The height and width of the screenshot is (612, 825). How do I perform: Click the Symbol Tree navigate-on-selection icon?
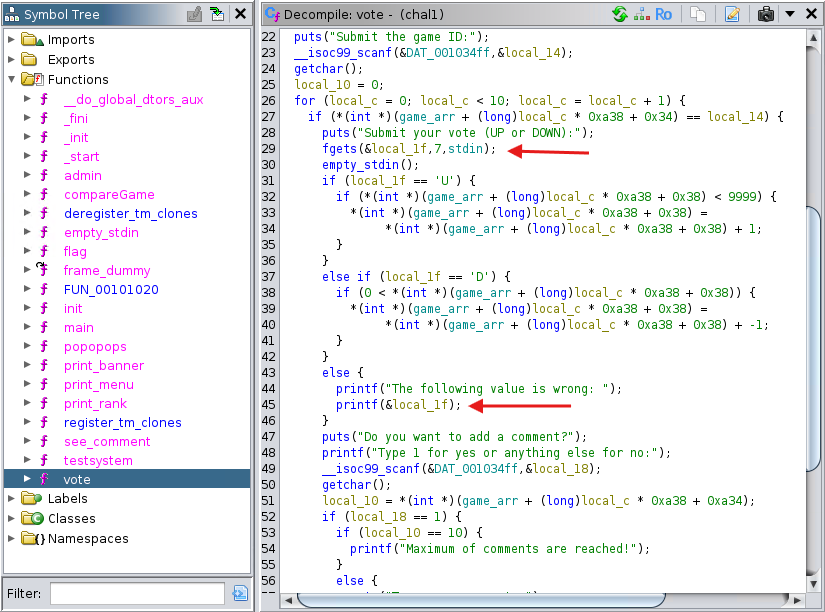[x=217, y=14]
